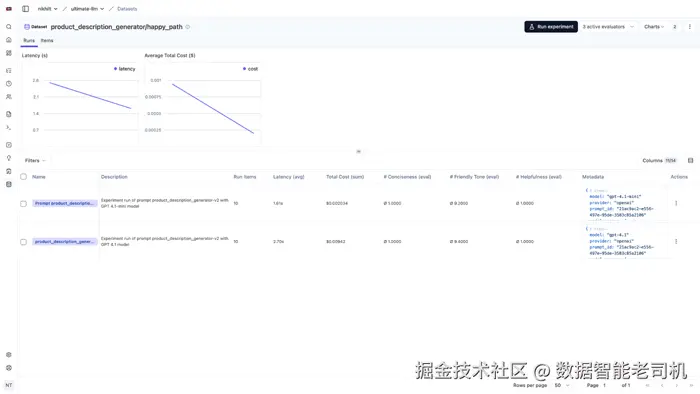Open Support help icon in sidebar

tap(8, 368)
